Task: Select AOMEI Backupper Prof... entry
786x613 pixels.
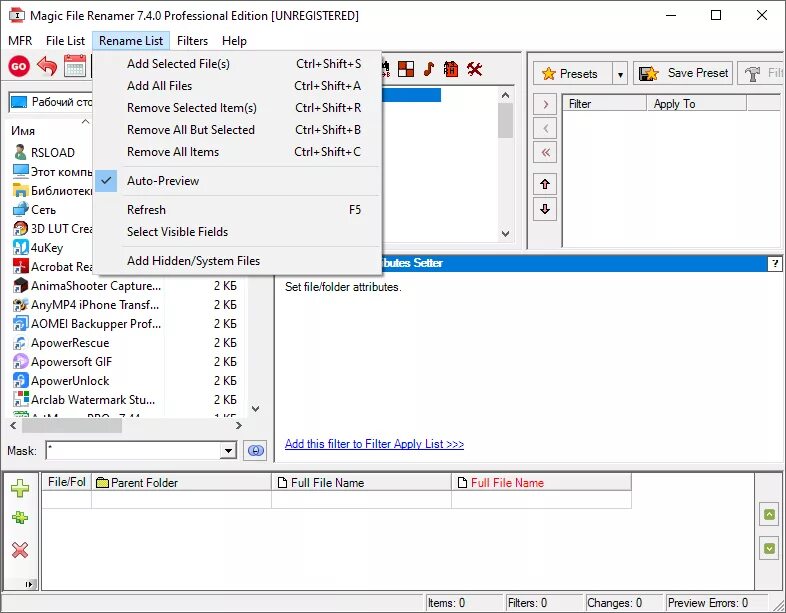Action: (x=87, y=324)
